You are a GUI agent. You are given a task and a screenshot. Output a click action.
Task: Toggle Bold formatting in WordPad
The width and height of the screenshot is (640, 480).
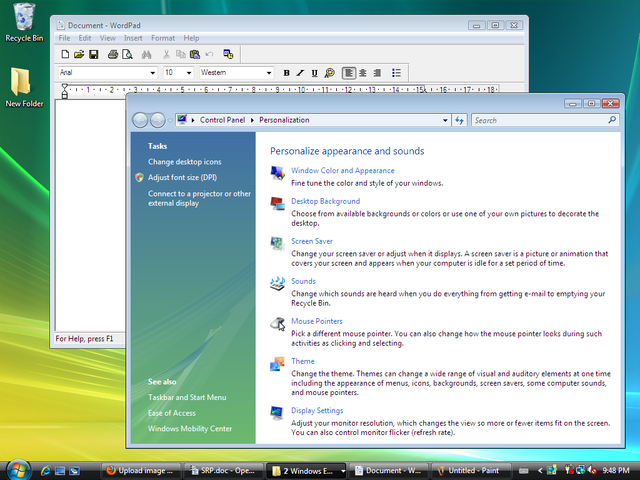287,73
